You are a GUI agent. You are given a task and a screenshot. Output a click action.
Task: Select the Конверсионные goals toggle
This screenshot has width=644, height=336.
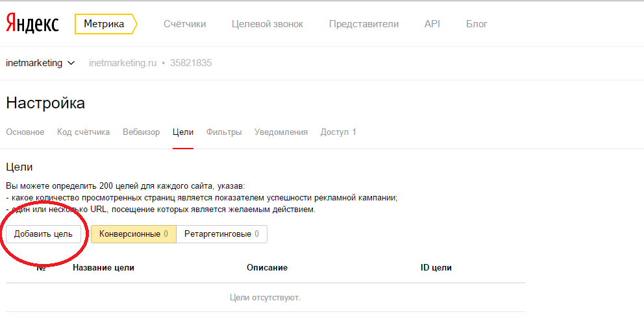[x=133, y=234]
